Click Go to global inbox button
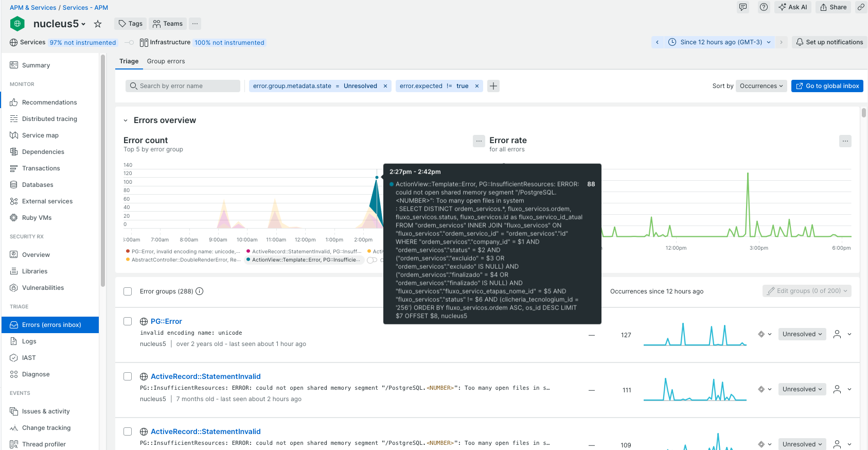 (x=827, y=86)
